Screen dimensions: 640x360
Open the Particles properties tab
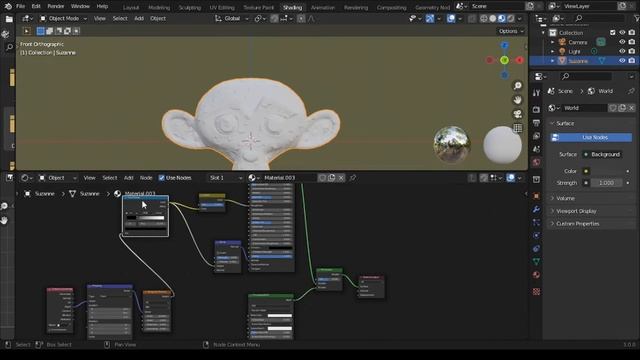tap(536, 222)
